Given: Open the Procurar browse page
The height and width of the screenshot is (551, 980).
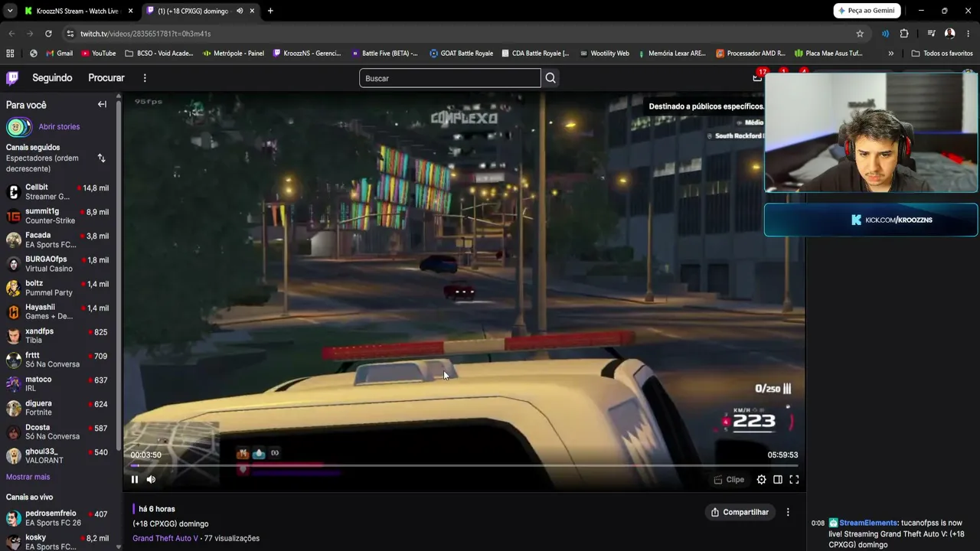Looking at the screenshot, I should click(106, 78).
